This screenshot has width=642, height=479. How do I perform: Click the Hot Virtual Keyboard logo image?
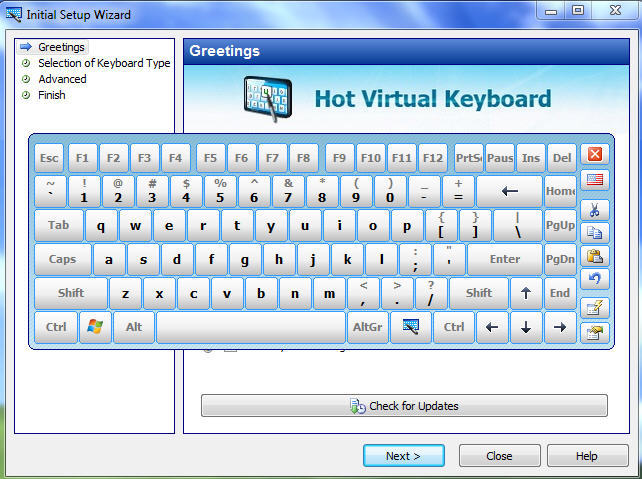tap(268, 99)
